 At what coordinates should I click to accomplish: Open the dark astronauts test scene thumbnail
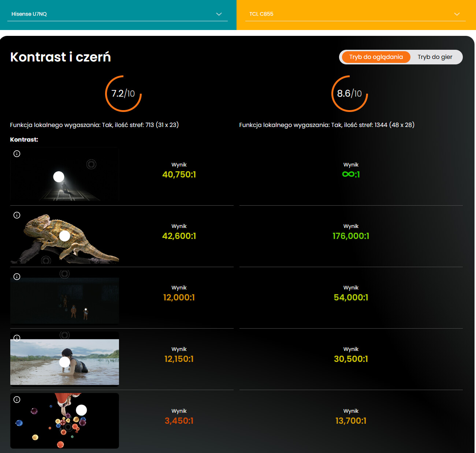64,299
